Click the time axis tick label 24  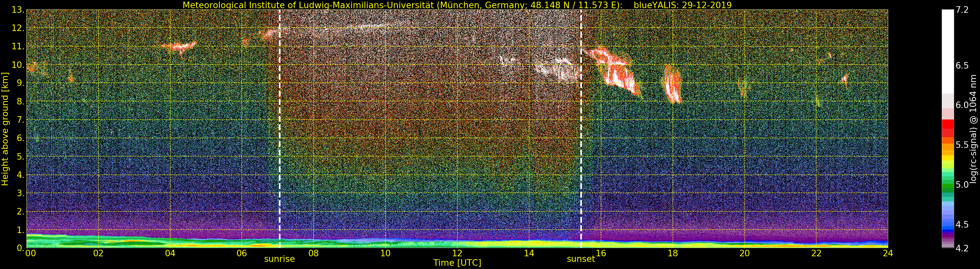tap(888, 253)
